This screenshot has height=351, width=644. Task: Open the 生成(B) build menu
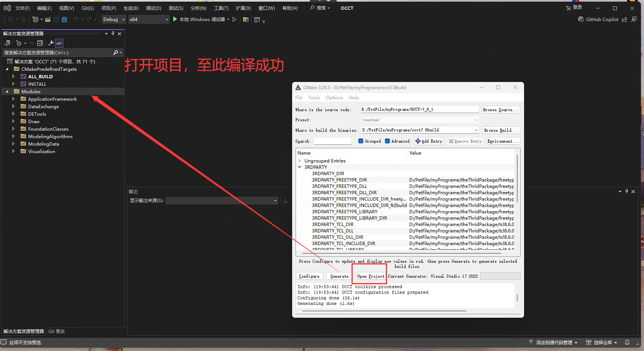click(131, 8)
